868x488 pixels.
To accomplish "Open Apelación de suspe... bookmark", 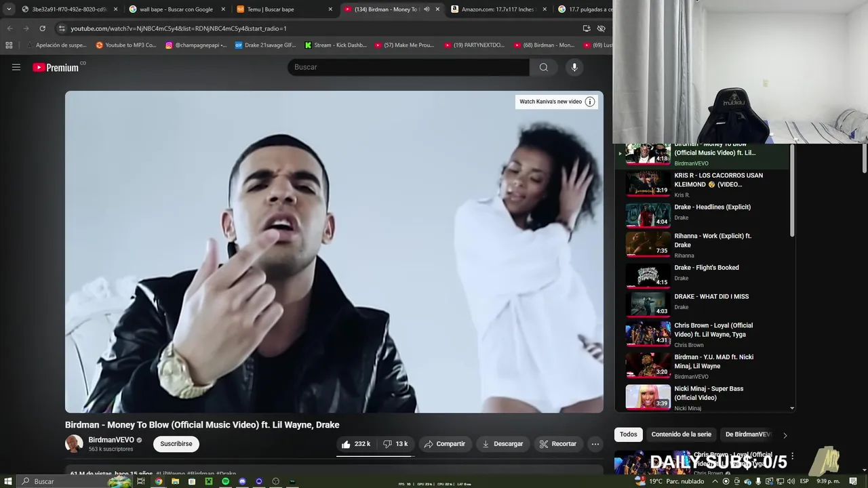I will [x=58, y=45].
